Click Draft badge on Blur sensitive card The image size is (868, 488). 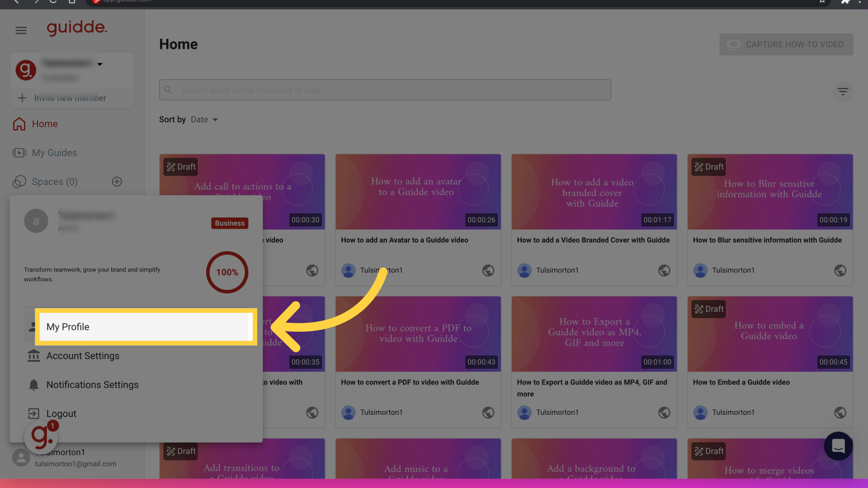point(709,167)
